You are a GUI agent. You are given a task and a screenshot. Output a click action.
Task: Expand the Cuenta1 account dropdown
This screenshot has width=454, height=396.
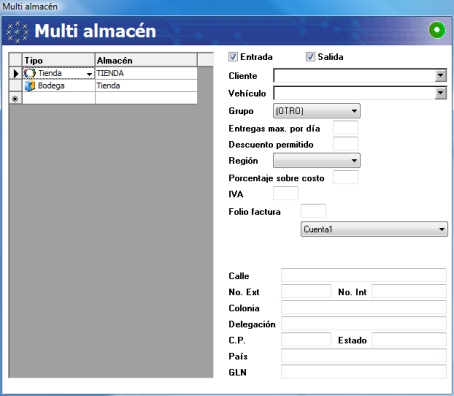tap(374, 229)
